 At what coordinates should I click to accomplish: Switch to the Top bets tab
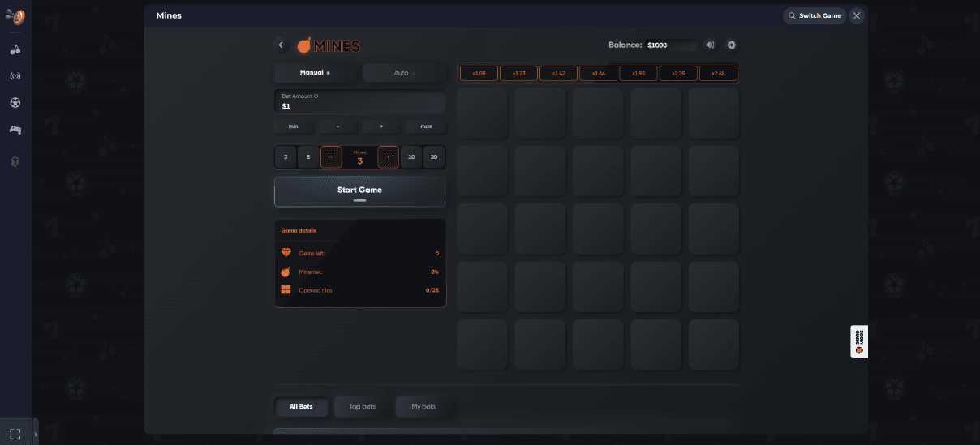tap(362, 406)
